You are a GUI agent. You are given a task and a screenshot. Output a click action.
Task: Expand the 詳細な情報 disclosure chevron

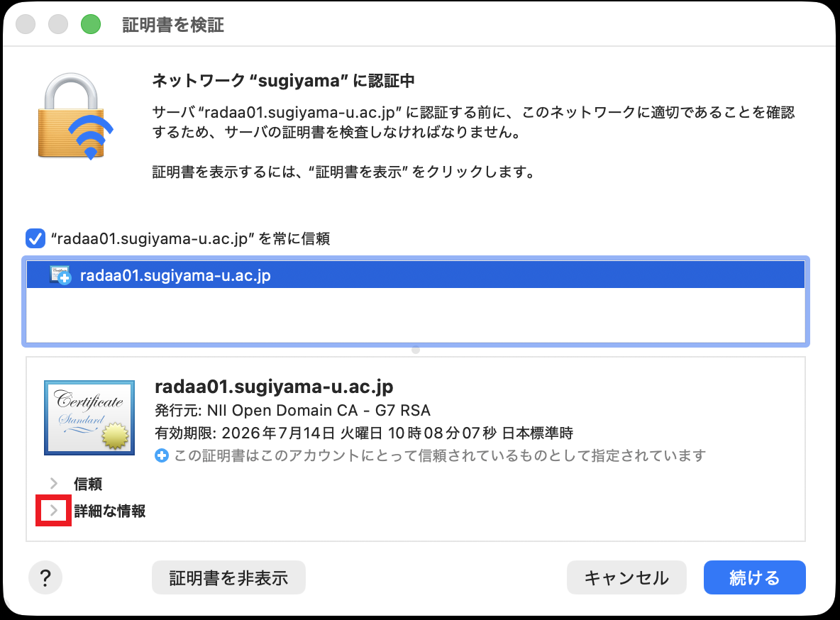click(54, 511)
